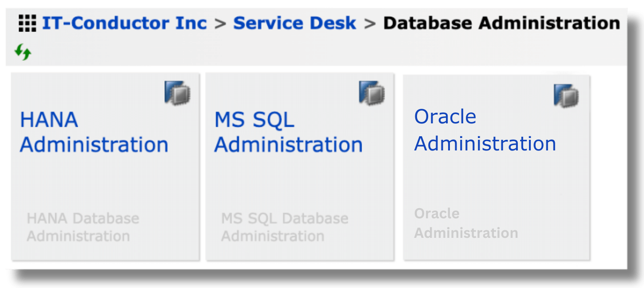Image resolution: width=644 pixels, height=288 pixels.
Task: Click the chip icon on MS SQL tile
Action: coord(372,93)
